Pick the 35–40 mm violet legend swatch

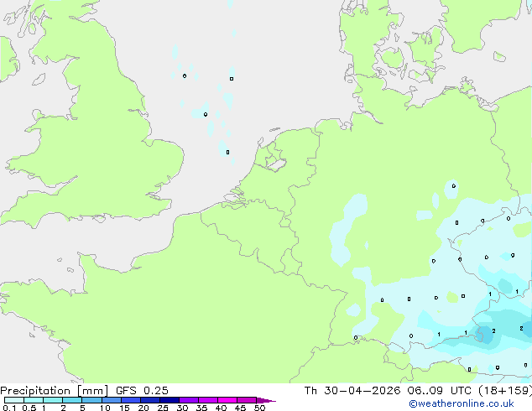207,400
